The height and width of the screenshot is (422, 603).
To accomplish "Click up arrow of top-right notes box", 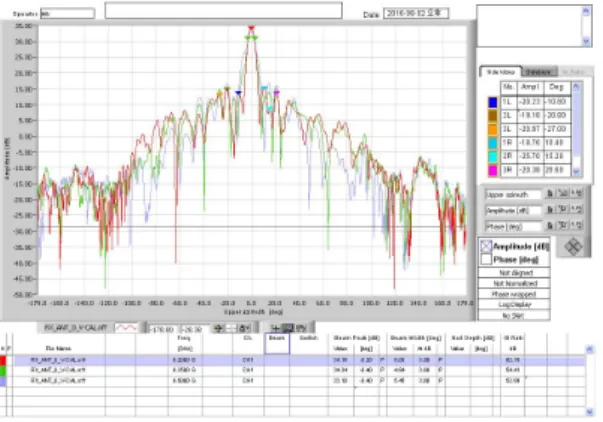I will [586, 11].
